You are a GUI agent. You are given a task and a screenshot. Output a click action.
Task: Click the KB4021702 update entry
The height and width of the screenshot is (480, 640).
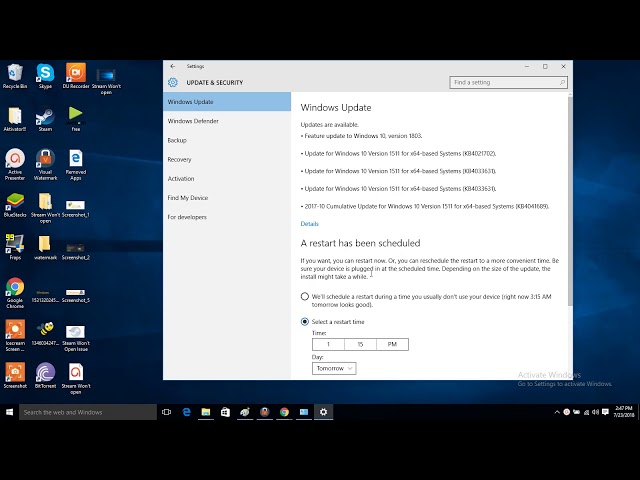[x=398, y=153]
